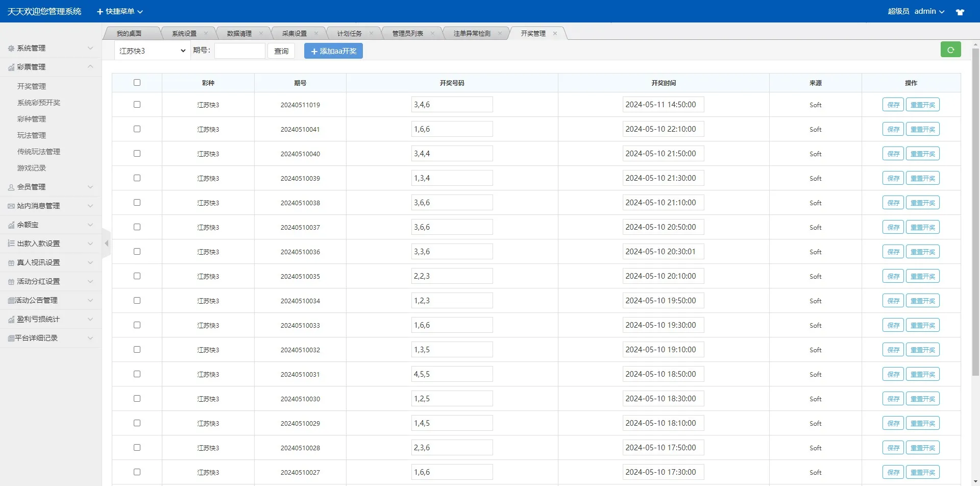Click the 会员管理 member icon in sidebar

10,187
